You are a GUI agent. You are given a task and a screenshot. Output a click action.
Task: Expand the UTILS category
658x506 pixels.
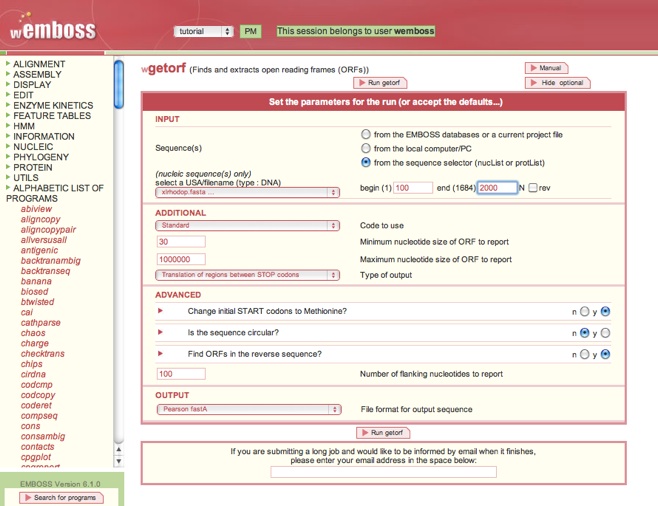26,177
